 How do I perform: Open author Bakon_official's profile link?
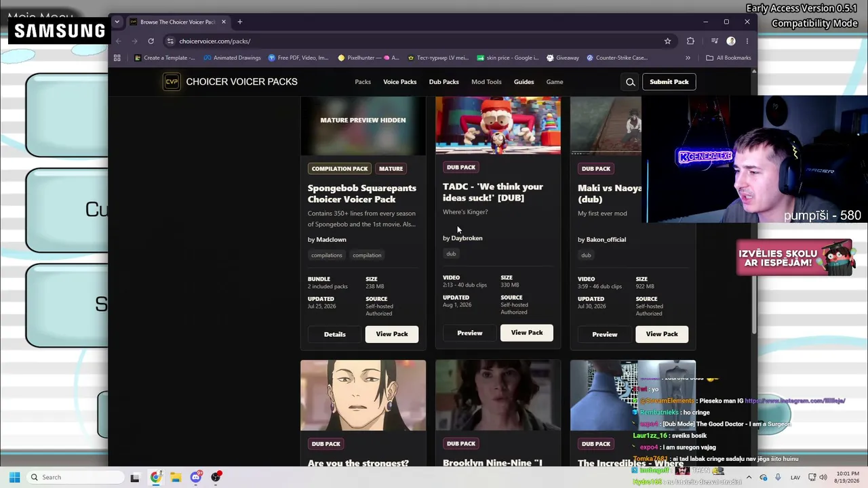pyautogui.click(x=606, y=239)
